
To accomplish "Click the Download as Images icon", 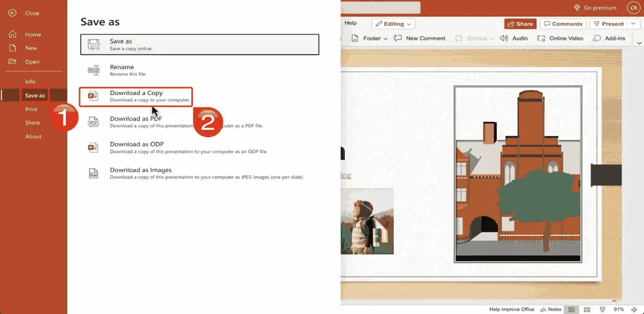I will (94, 173).
